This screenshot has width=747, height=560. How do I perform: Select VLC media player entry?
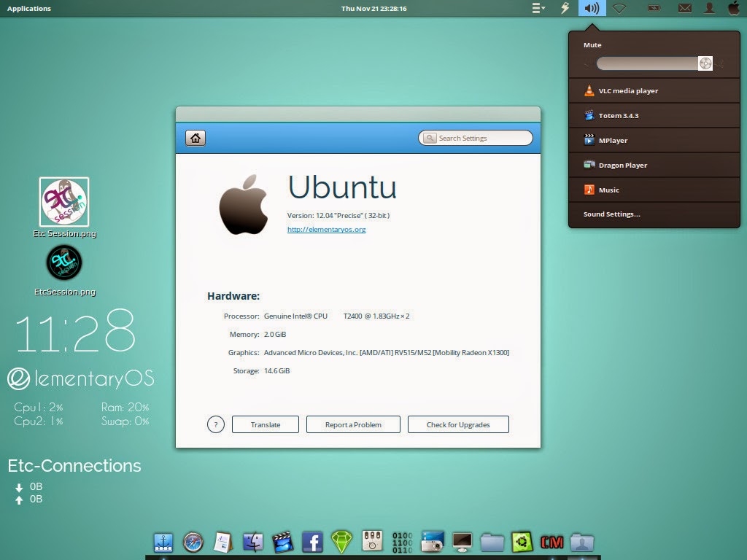[654, 90]
